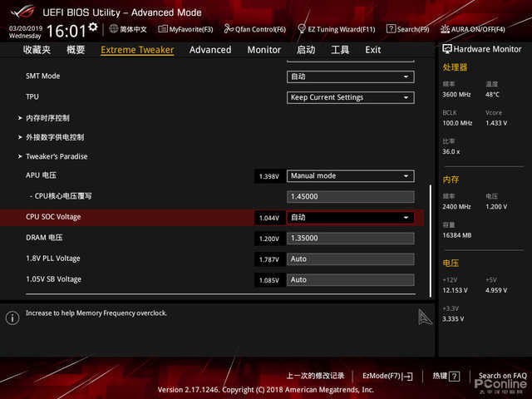Screen dimensions: 532x399
Task: Click the info icon beside help text
Action: tap(12, 318)
